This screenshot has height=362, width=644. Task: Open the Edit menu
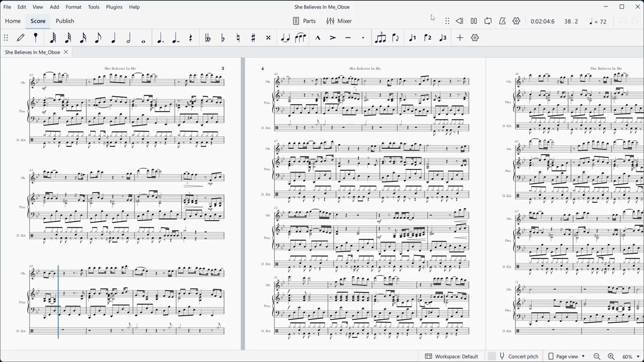(22, 7)
